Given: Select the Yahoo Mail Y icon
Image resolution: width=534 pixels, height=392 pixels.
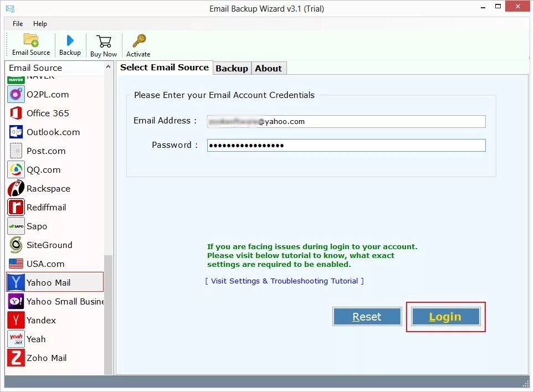Looking at the screenshot, I should [16, 282].
